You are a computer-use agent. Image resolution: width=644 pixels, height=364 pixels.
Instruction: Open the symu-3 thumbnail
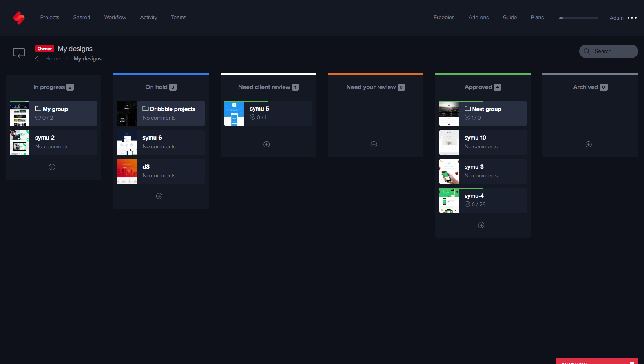(449, 171)
